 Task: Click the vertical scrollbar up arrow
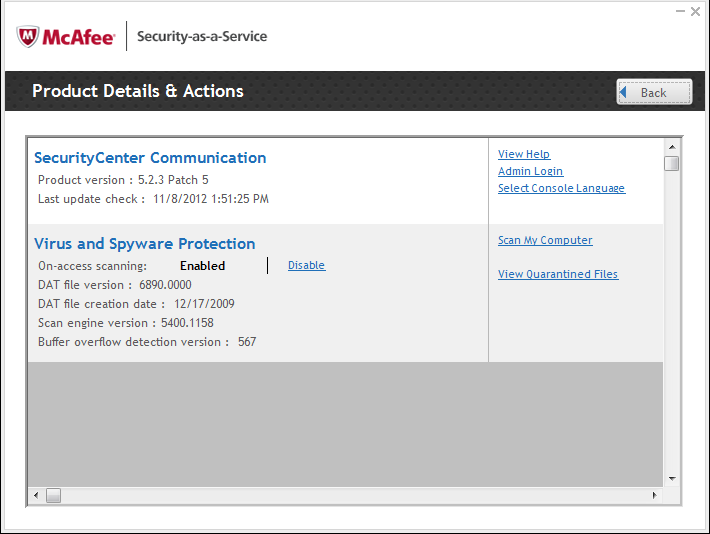[671, 147]
